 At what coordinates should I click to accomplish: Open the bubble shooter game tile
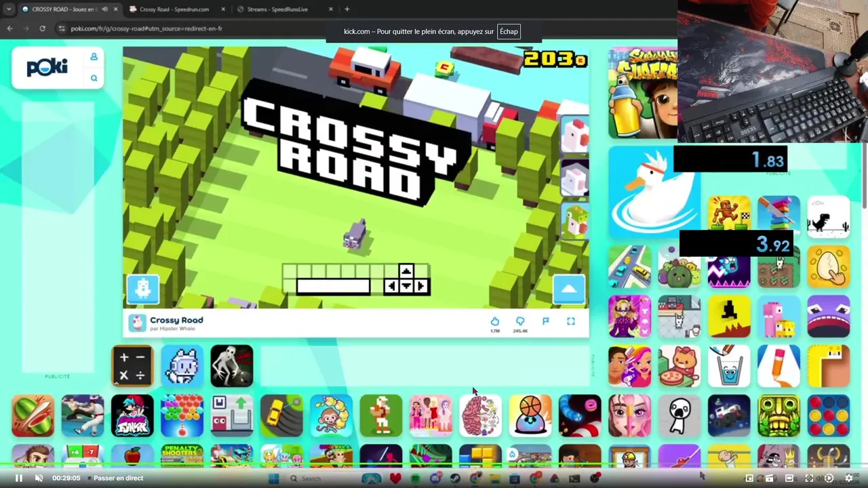click(182, 415)
